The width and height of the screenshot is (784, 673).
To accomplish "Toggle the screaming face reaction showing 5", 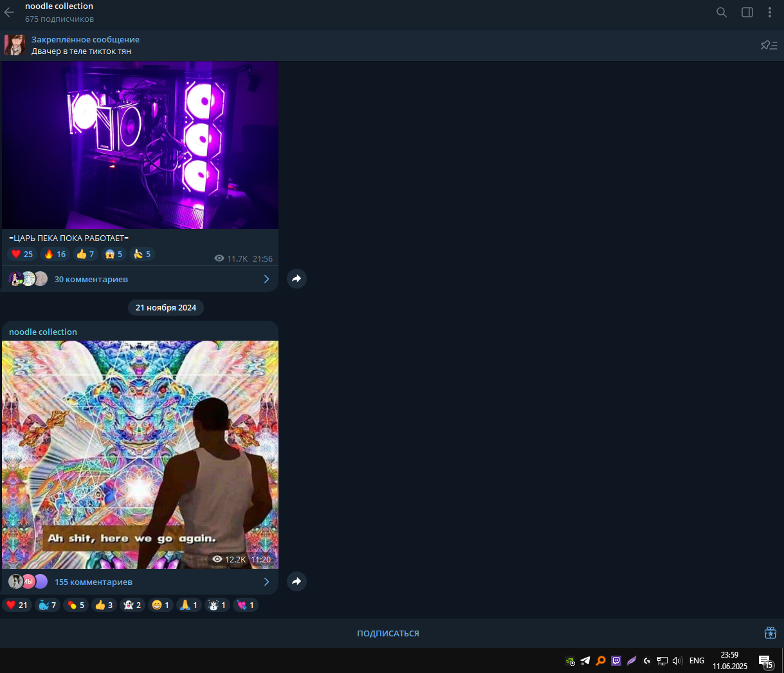I will point(113,254).
